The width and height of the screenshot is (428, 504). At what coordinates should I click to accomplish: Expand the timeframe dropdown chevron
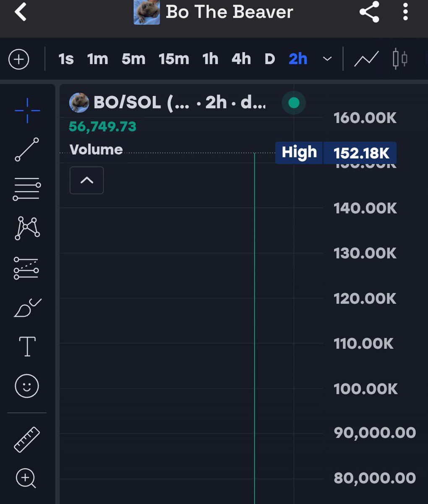(327, 59)
